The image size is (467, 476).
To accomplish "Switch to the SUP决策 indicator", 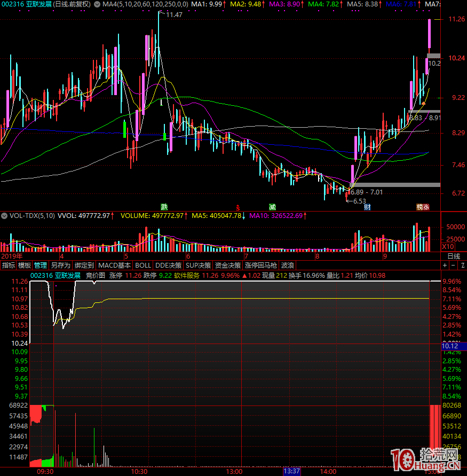I will click(198, 266).
